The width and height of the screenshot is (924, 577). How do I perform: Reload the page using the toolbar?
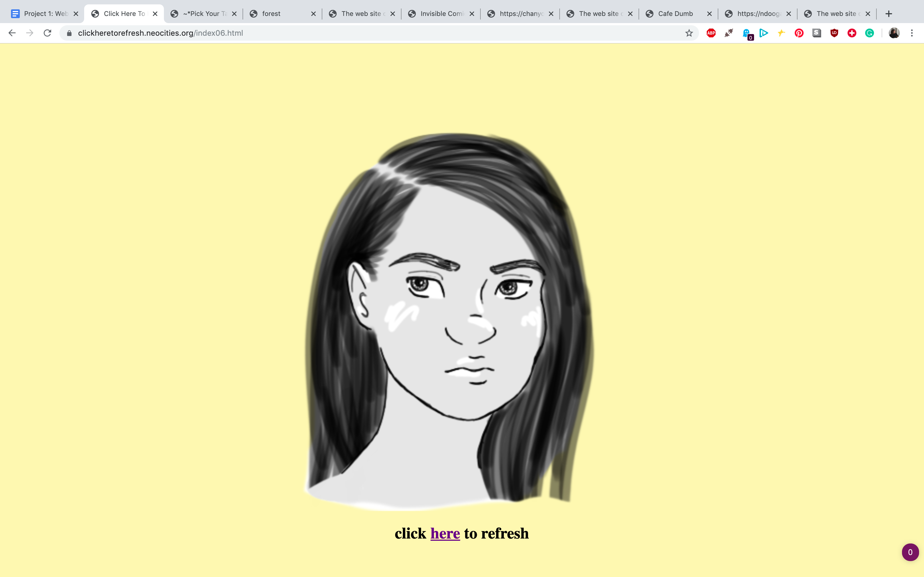point(47,33)
